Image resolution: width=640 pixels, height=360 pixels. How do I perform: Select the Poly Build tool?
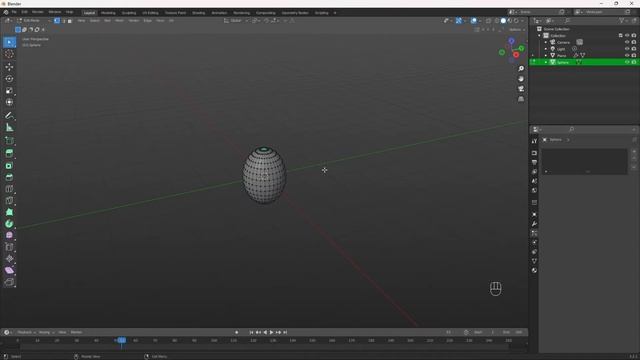(9, 212)
